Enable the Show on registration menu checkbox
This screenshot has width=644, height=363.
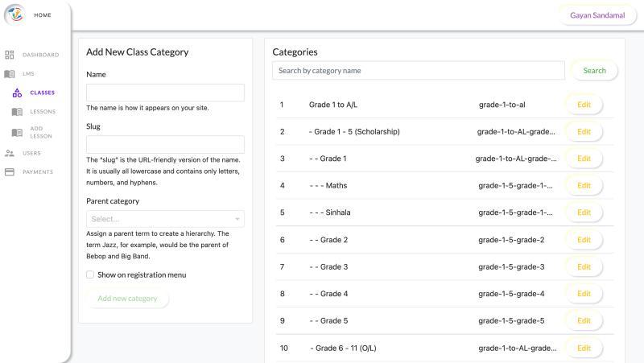[90, 274]
